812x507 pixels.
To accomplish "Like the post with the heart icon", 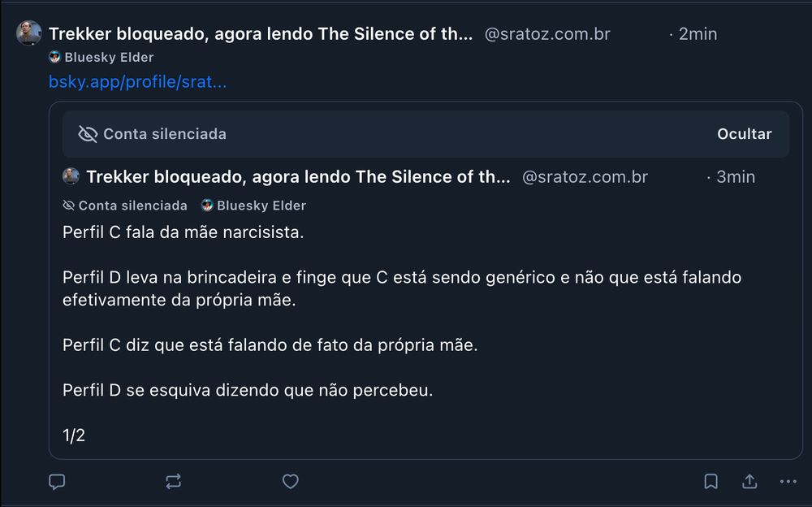I will tap(290, 481).
